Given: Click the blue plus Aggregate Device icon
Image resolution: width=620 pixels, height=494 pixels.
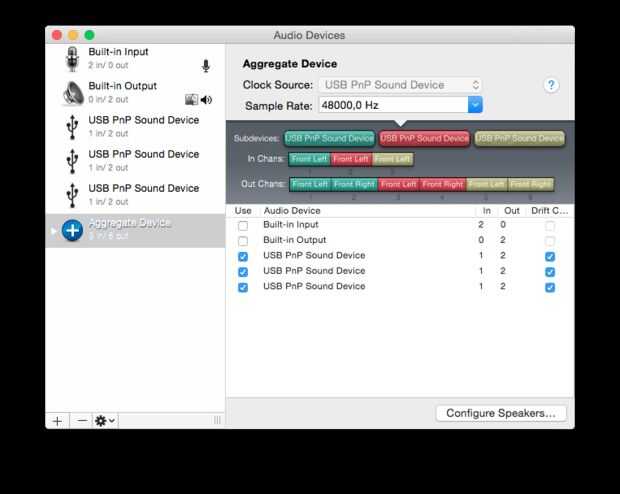Looking at the screenshot, I should click(x=72, y=230).
